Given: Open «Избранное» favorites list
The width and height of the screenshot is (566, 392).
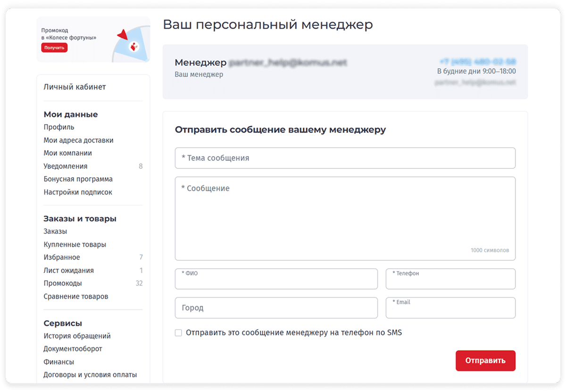Looking at the screenshot, I should (62, 257).
